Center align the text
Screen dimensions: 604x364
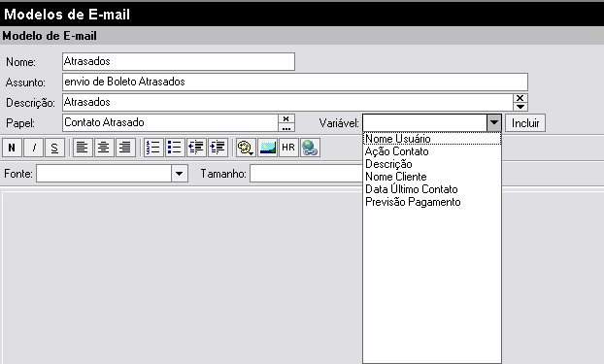coord(104,148)
